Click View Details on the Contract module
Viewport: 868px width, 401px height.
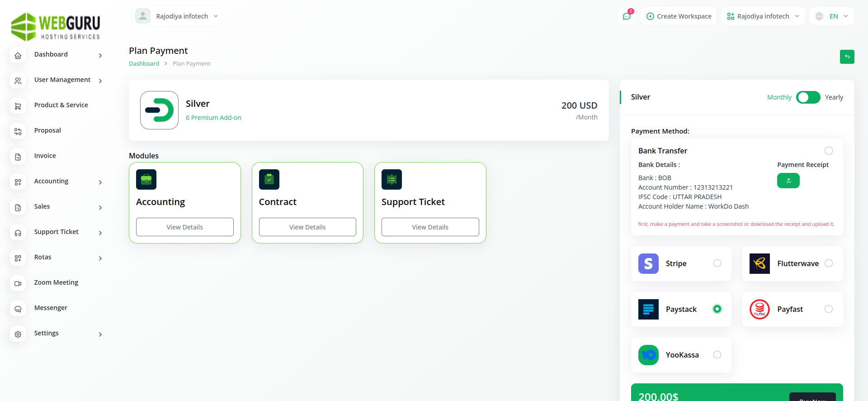[307, 227]
